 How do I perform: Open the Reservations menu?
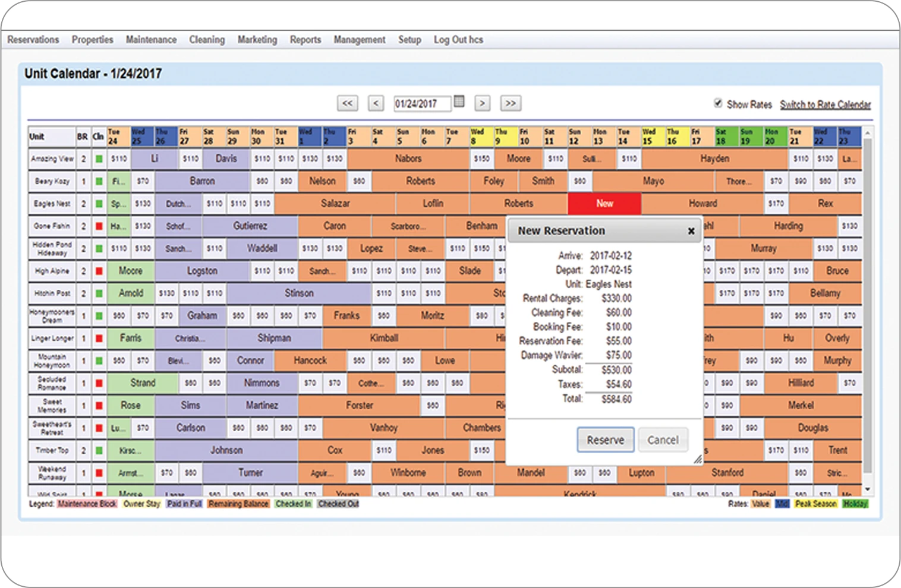click(x=33, y=40)
